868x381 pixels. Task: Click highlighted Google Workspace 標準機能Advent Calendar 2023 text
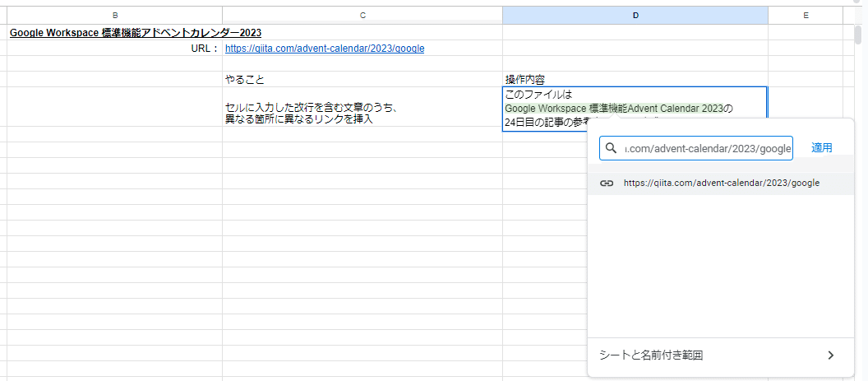click(615, 108)
